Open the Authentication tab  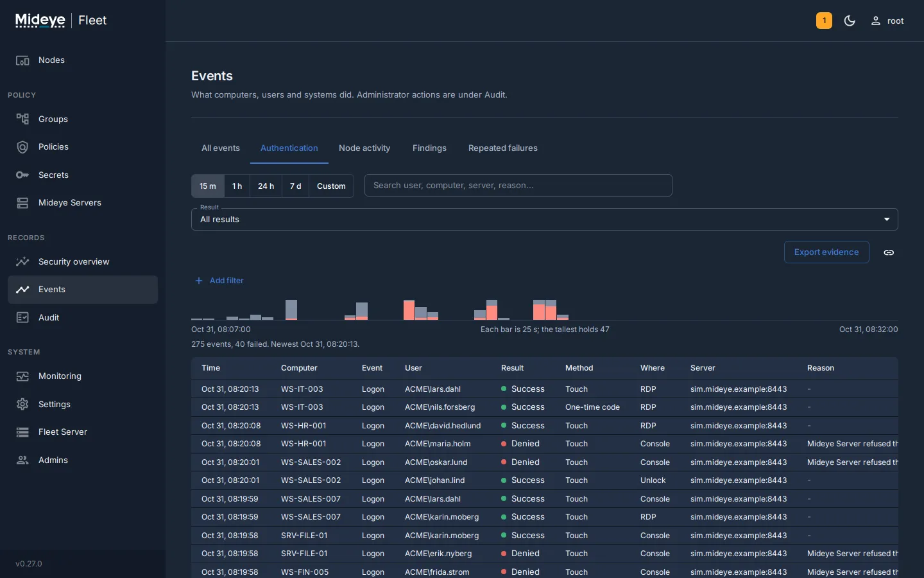pyautogui.click(x=289, y=148)
